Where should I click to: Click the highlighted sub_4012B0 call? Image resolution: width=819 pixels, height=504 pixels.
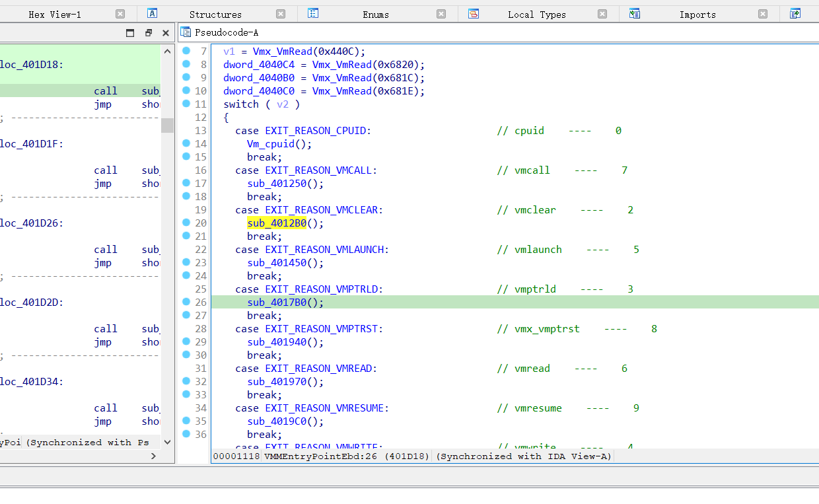click(277, 223)
